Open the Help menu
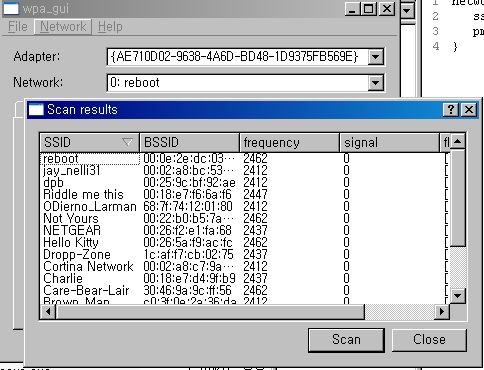484x370 pixels. coord(110,27)
